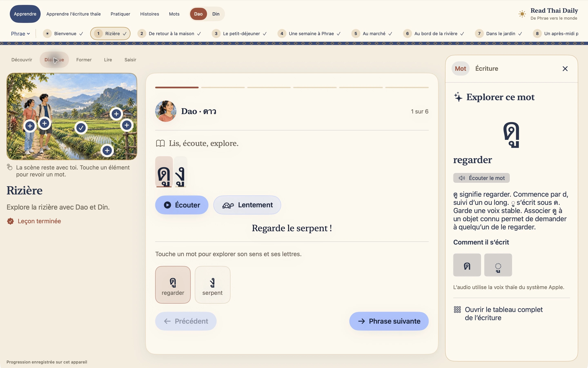Image resolution: width=588 pixels, height=368 pixels.
Task: Open the Écriture tab in side panel
Action: point(487,69)
